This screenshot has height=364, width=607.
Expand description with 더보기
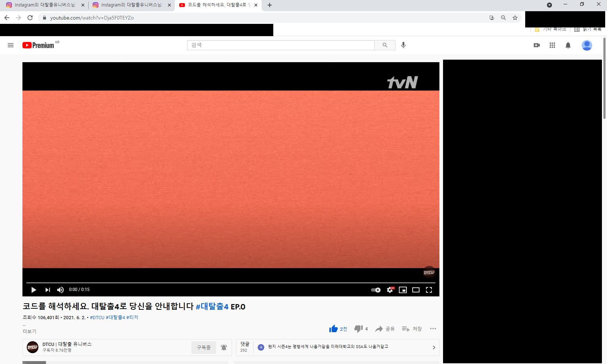pos(30,331)
